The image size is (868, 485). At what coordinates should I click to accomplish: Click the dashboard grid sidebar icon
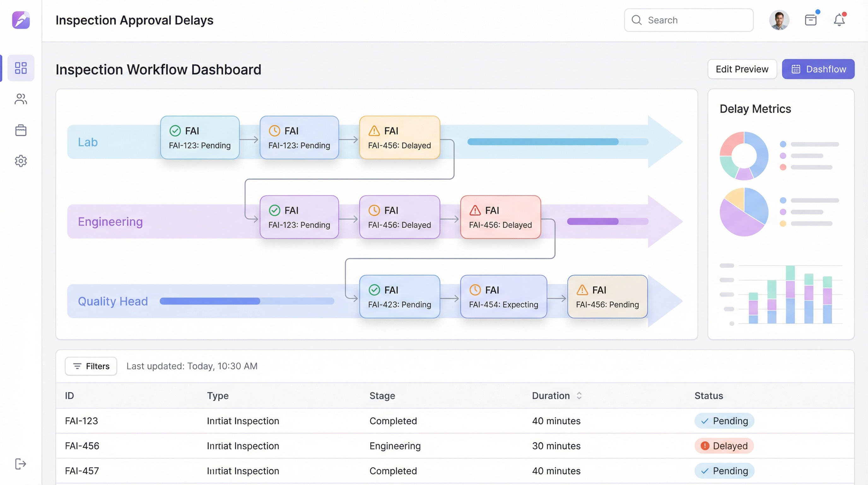pos(21,68)
